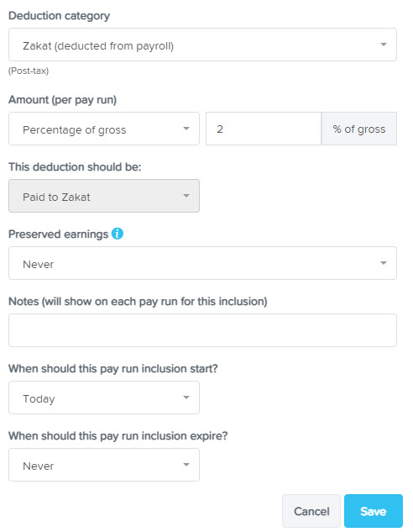Save the pay run deduction
The image size is (413, 532).
coord(374,511)
